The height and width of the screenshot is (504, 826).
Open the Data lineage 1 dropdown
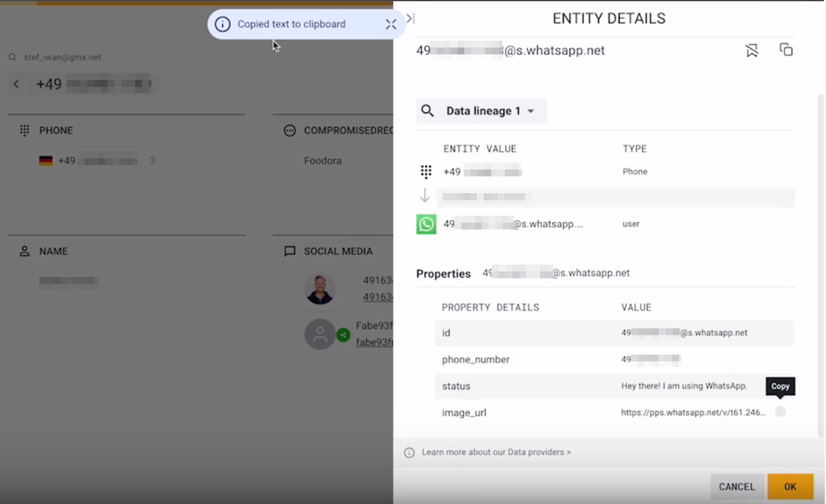coord(481,111)
